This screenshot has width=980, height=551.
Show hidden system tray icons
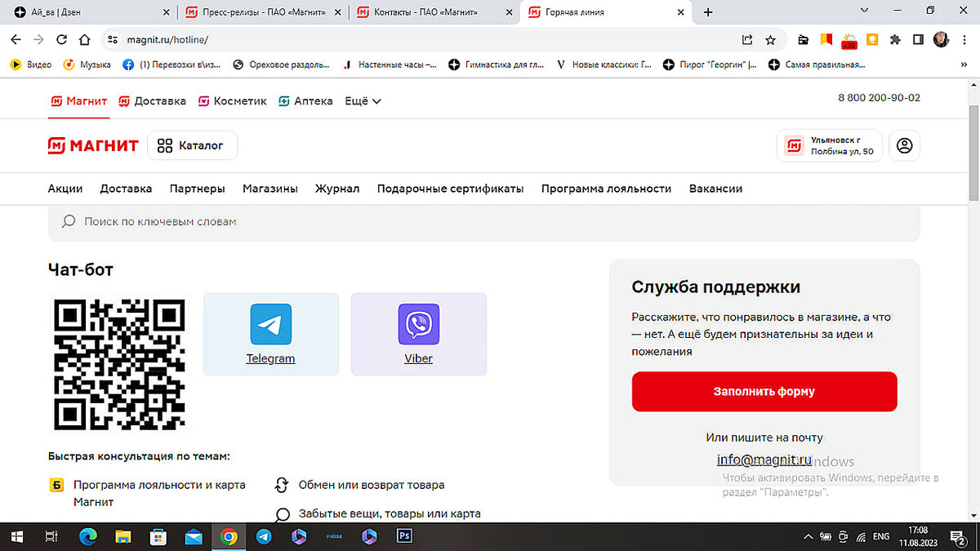[808, 536]
